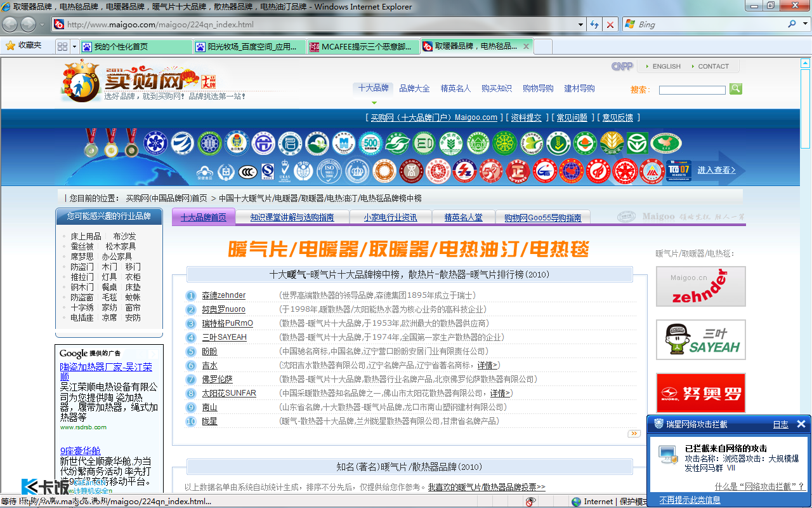
Task: Open the 什么是网络攻击拦截 help link
Action: [759, 486]
